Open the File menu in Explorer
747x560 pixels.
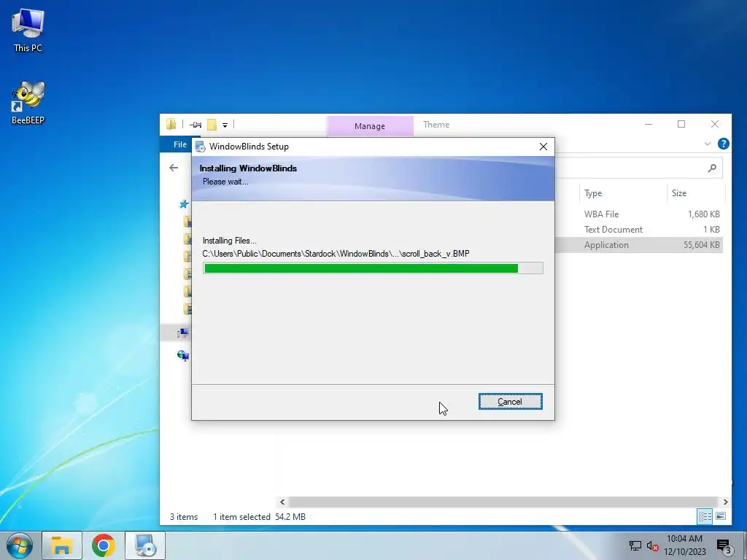(x=180, y=144)
